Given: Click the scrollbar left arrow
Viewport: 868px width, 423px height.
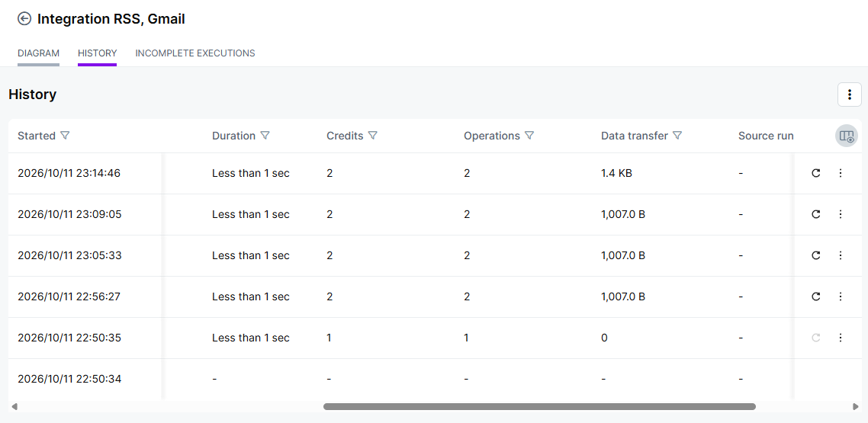Looking at the screenshot, I should point(14,406).
